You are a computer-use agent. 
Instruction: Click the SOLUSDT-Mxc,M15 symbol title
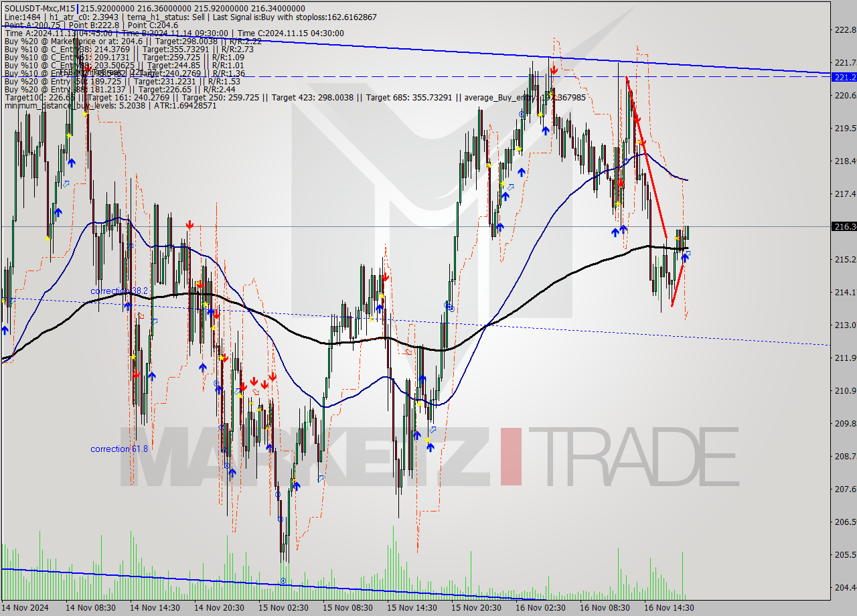[x=41, y=8]
